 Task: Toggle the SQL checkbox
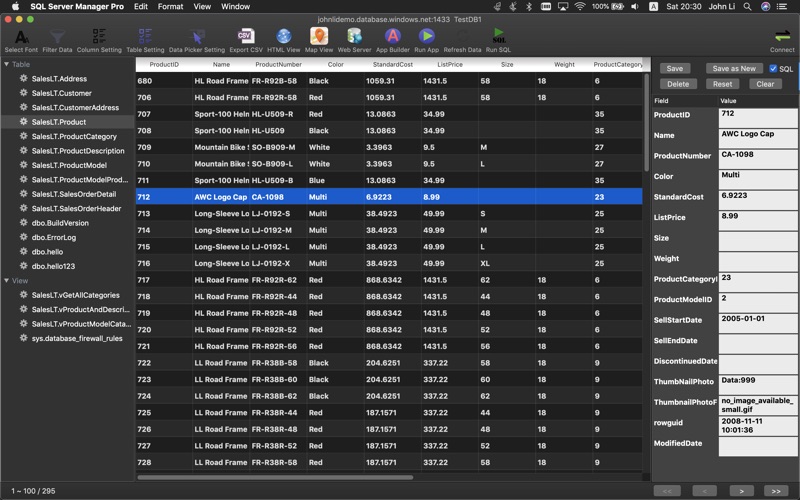[773, 68]
